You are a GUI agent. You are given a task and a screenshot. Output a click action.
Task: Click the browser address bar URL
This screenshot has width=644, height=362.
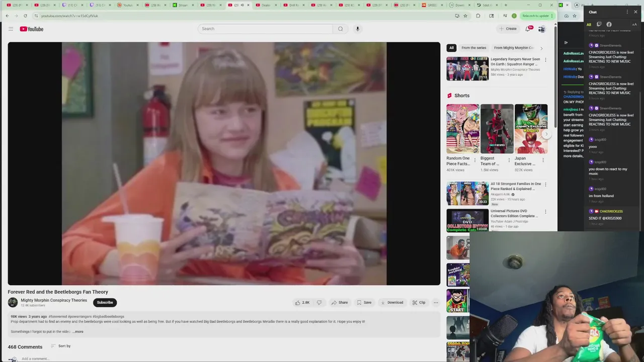(x=69, y=16)
